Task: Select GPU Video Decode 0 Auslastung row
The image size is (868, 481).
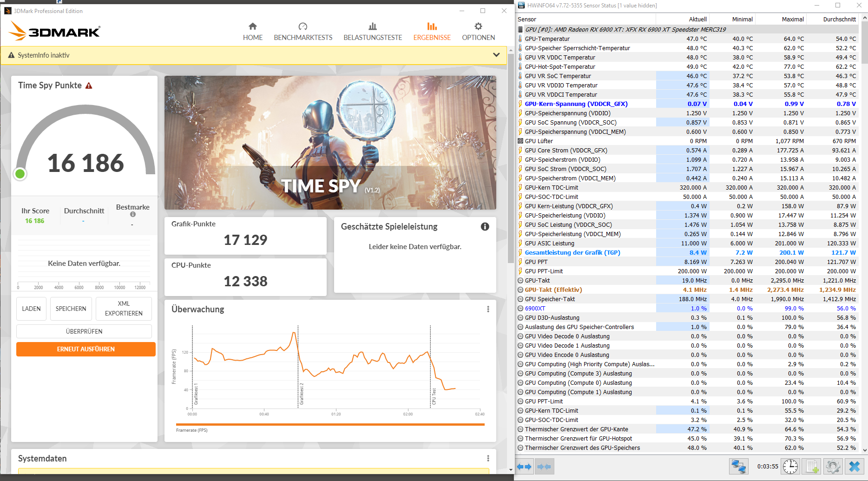Action: (x=687, y=336)
